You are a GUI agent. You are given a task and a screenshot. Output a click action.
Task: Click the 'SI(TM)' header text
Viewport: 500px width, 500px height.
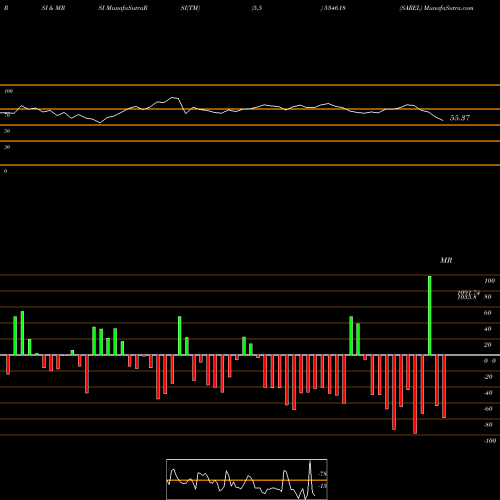click(x=190, y=8)
